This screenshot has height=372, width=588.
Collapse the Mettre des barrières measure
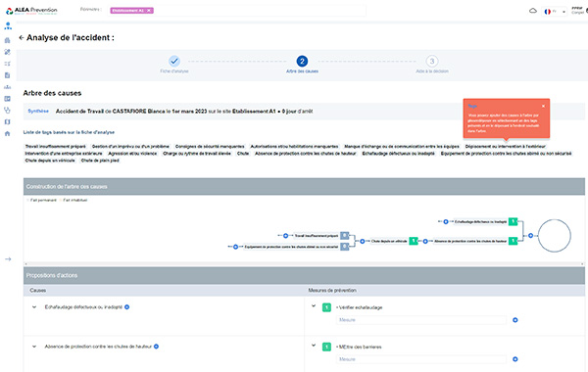tap(314, 346)
